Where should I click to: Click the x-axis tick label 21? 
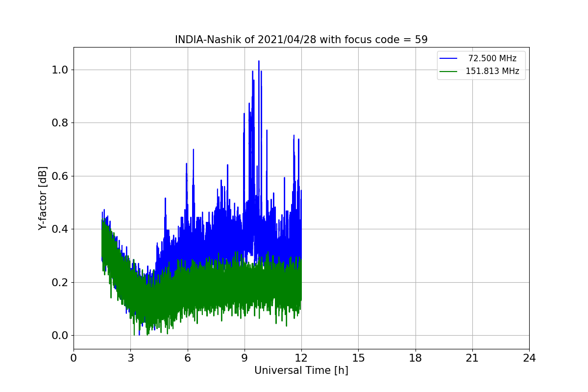point(472,358)
